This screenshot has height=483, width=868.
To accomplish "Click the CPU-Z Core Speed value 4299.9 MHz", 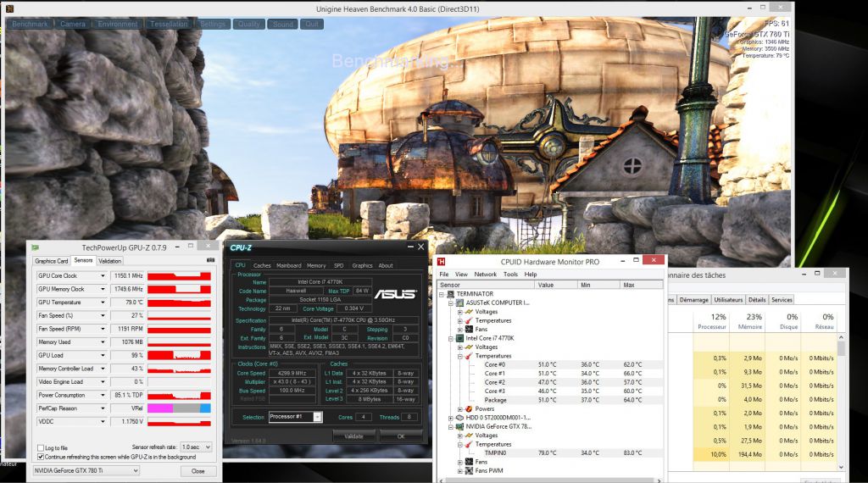I will pyautogui.click(x=292, y=374).
